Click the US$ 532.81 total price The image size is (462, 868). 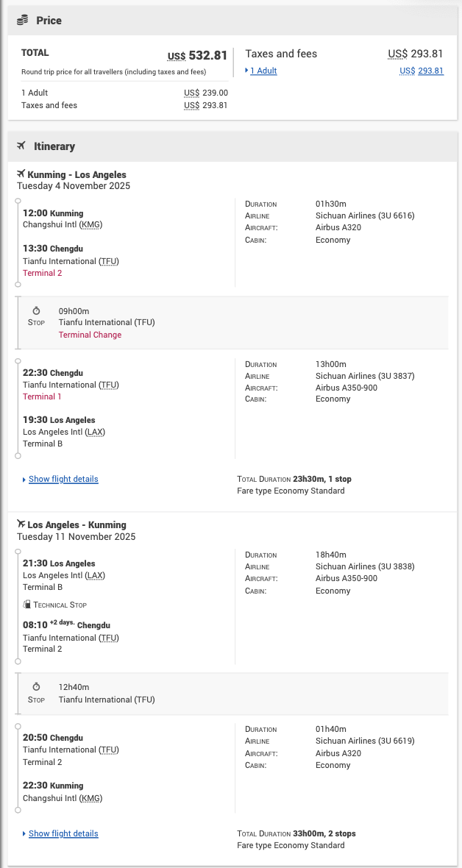click(198, 55)
